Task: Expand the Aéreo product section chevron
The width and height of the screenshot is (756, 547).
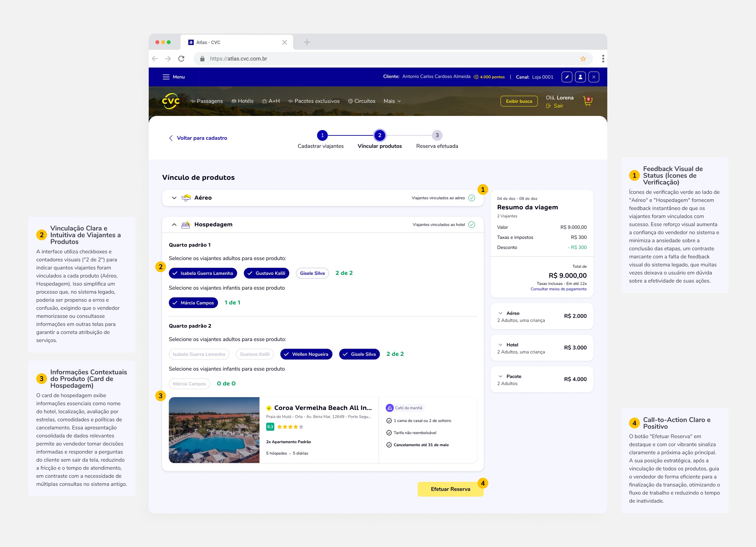Action: pos(174,198)
